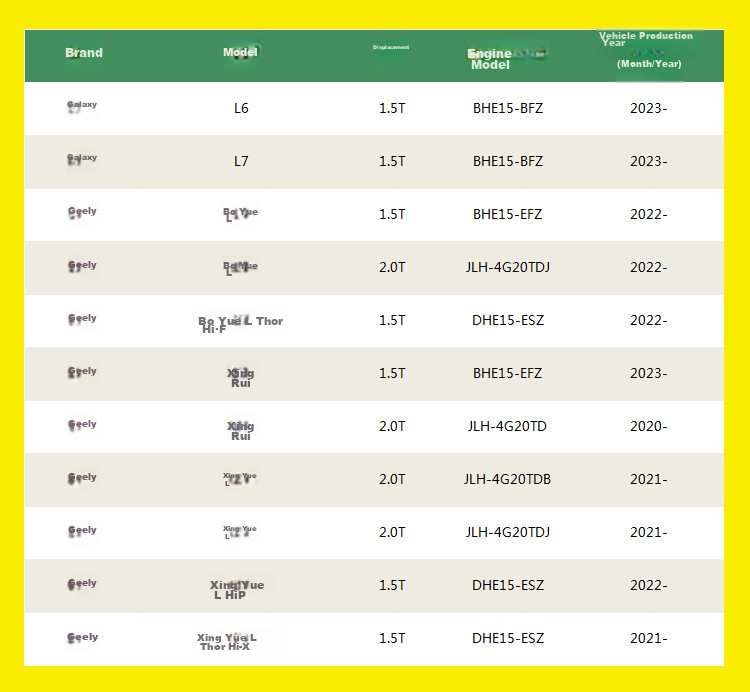Click the Galaxy brand in L7 row

(82, 159)
